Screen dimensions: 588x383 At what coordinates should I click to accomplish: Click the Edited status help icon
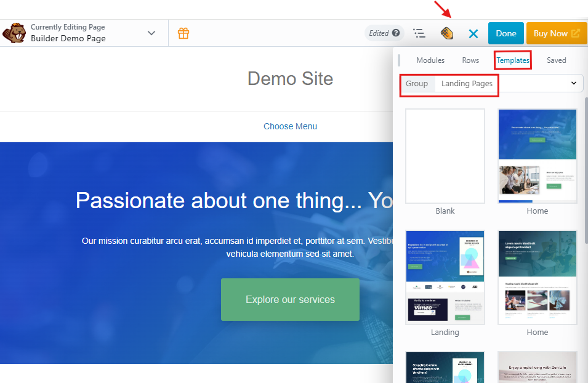(396, 33)
